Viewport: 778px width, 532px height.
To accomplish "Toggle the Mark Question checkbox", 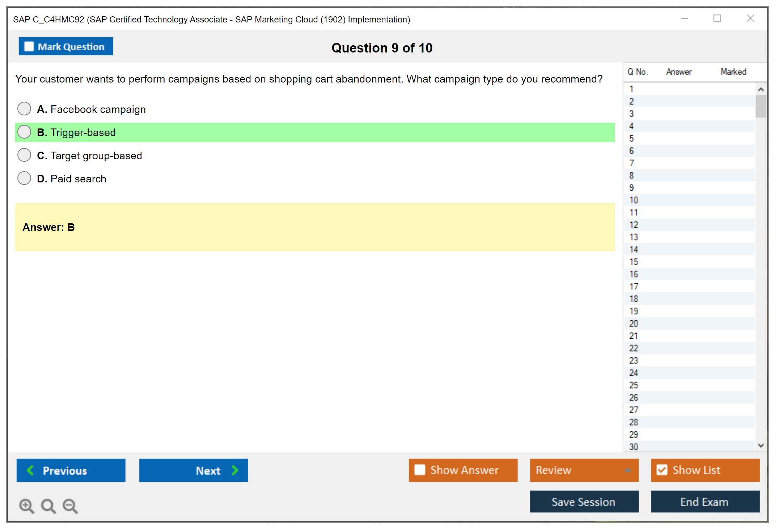I will click(29, 47).
